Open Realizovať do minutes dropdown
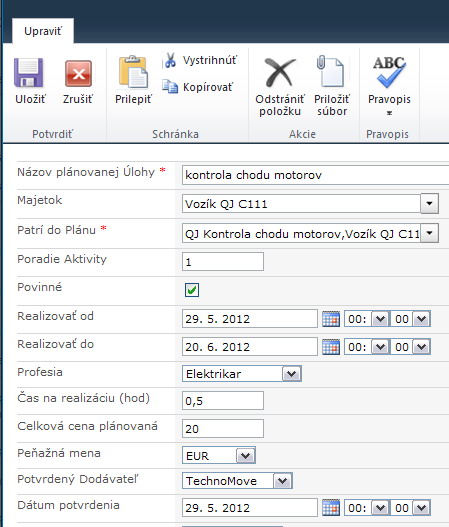The height and width of the screenshot is (527, 449). (x=421, y=347)
